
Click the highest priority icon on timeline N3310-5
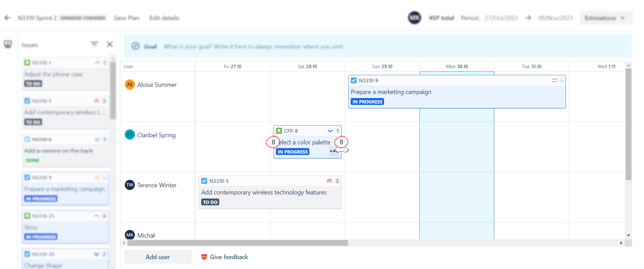(x=329, y=181)
